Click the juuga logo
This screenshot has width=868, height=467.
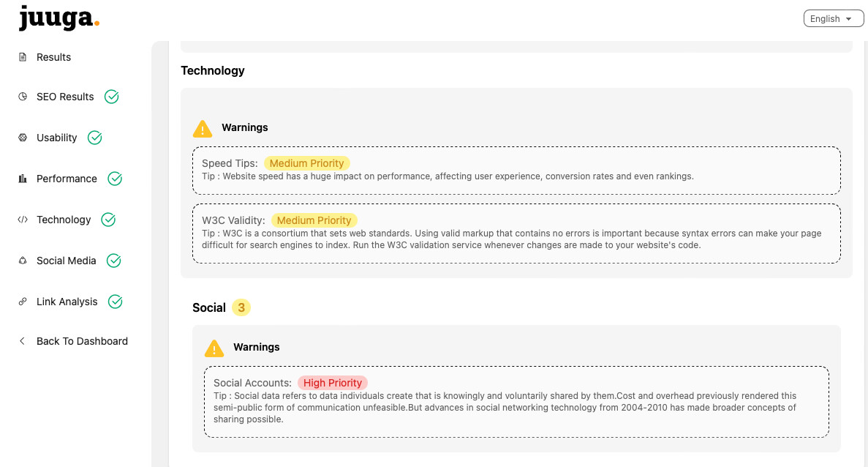coord(59,18)
